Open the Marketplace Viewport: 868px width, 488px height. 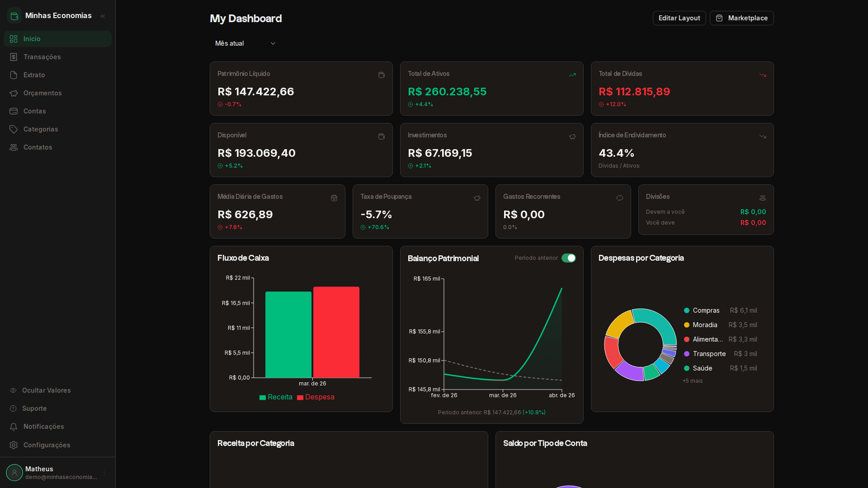point(741,18)
